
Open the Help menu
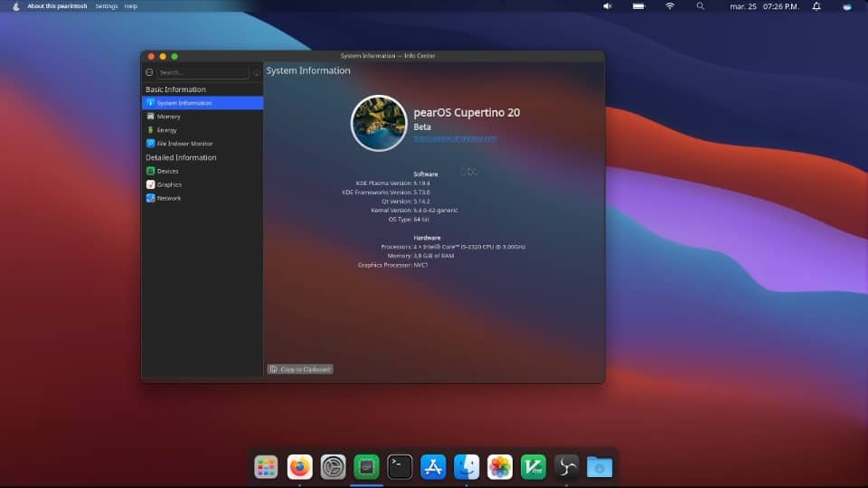pos(130,6)
